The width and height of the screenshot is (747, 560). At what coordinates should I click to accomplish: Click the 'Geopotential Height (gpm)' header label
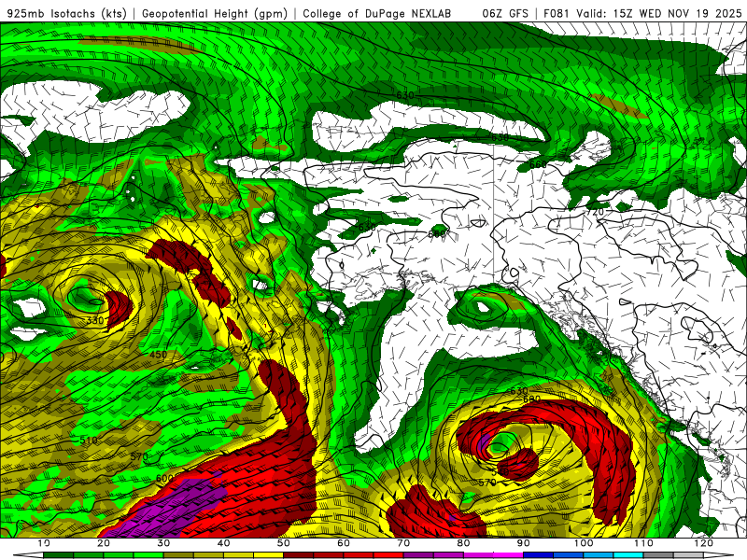[x=215, y=13]
